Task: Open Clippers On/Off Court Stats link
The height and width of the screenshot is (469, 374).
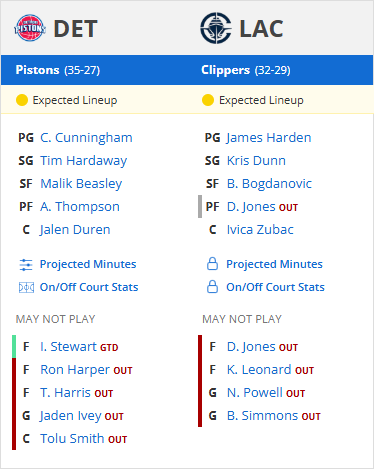Action: [275, 287]
